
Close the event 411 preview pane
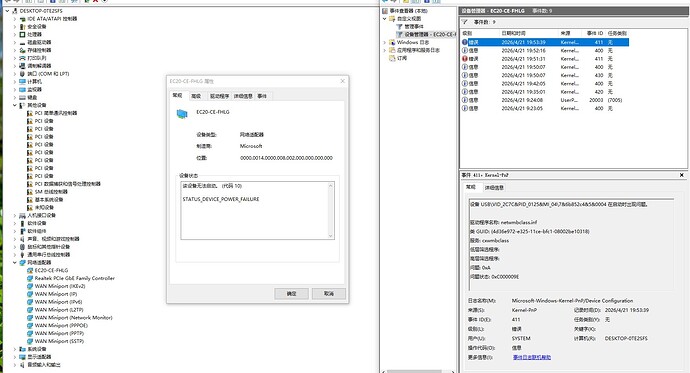(x=682, y=175)
